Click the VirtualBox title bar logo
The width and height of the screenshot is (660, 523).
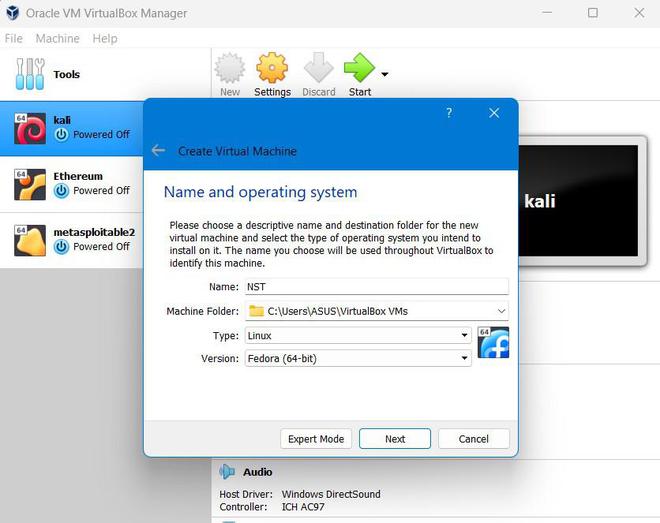coord(13,13)
